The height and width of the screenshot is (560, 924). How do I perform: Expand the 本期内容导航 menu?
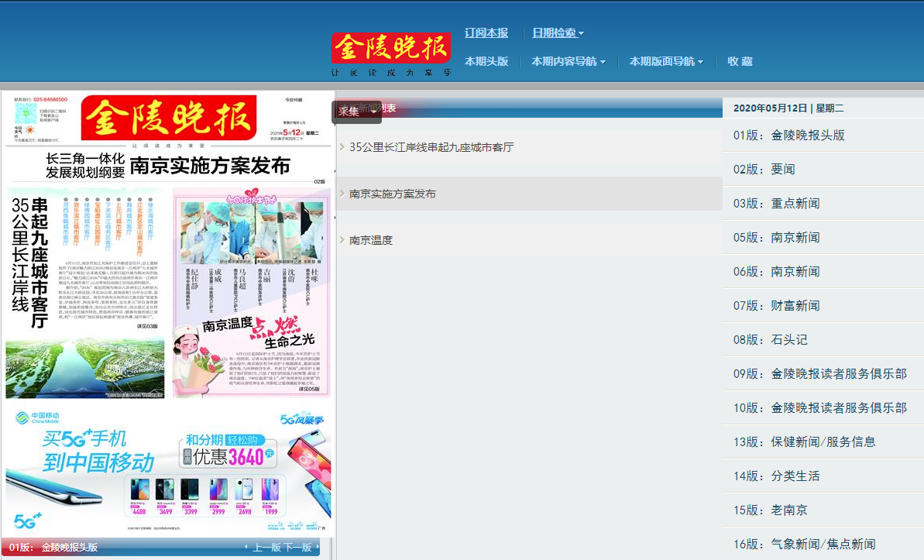(x=566, y=61)
